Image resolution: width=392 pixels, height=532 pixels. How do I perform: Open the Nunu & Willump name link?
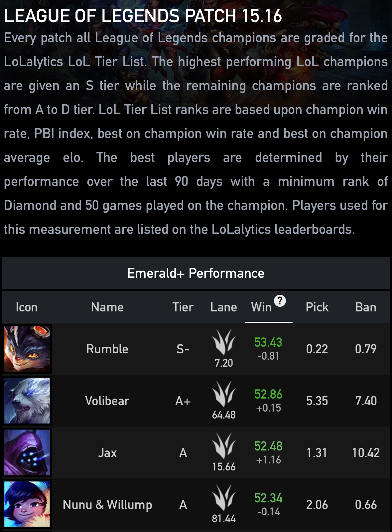(x=107, y=505)
